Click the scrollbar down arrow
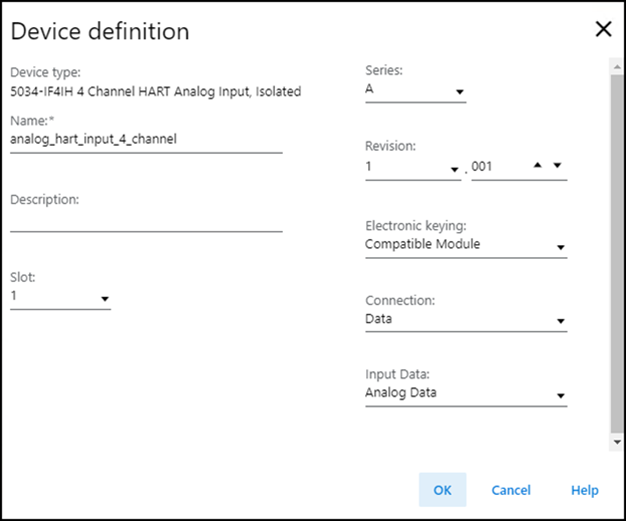This screenshot has height=521, width=626. 616,441
